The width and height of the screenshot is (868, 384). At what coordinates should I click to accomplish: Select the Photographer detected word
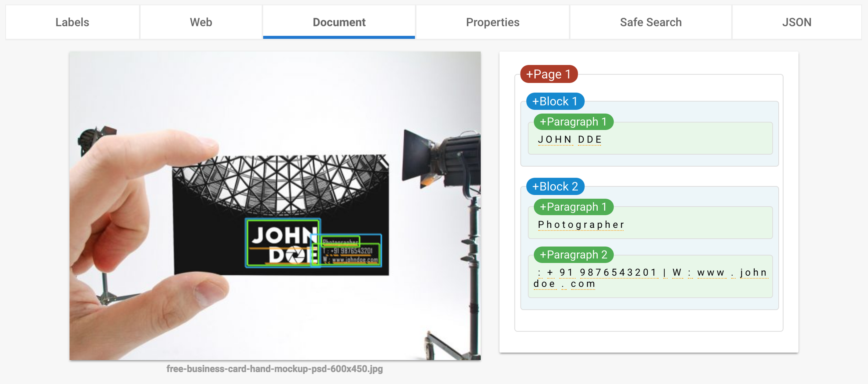581,224
